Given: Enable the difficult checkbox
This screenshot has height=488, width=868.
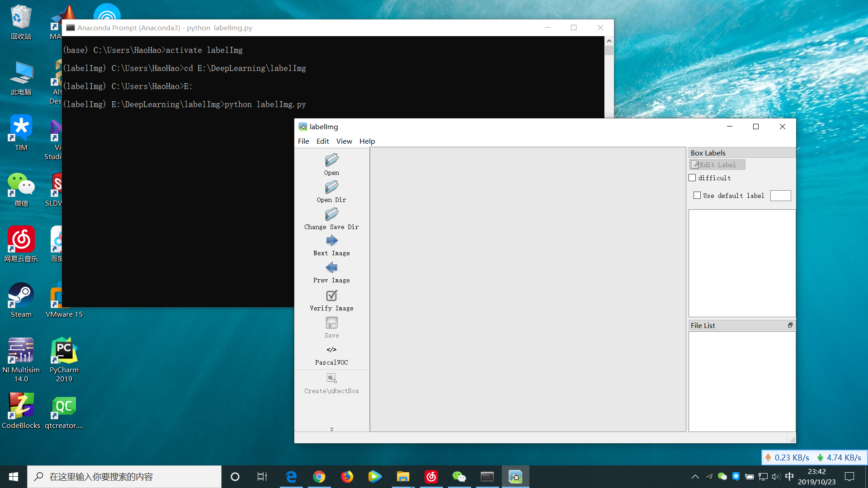Looking at the screenshot, I should coord(692,178).
